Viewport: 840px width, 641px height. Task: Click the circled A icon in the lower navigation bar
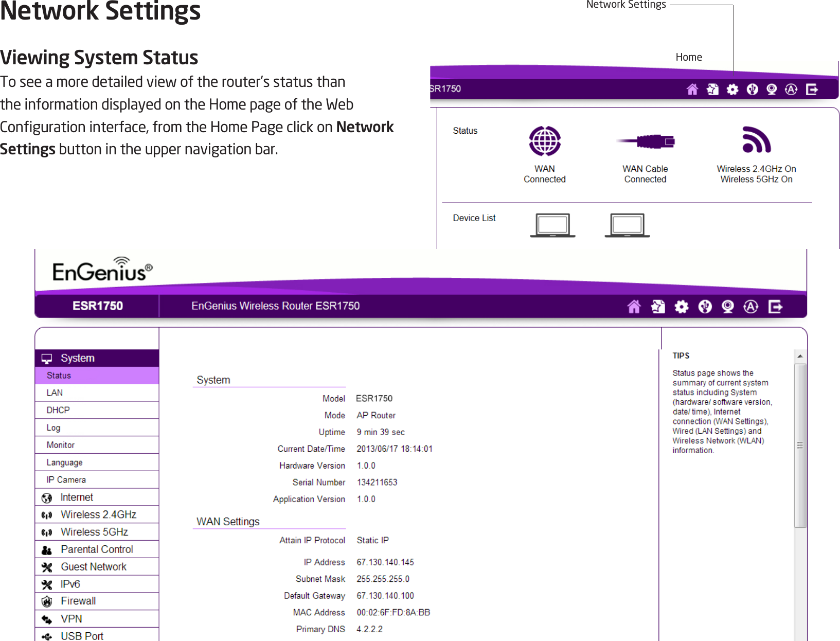[751, 307]
